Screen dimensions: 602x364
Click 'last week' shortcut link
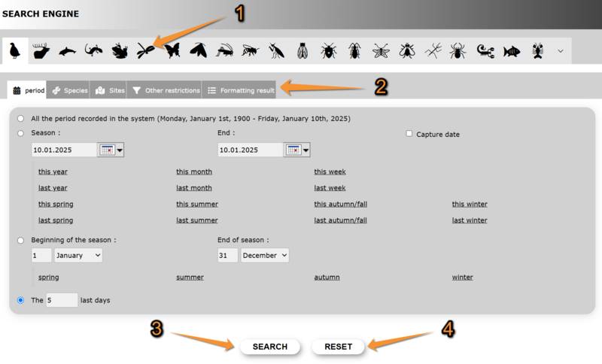[x=330, y=188]
